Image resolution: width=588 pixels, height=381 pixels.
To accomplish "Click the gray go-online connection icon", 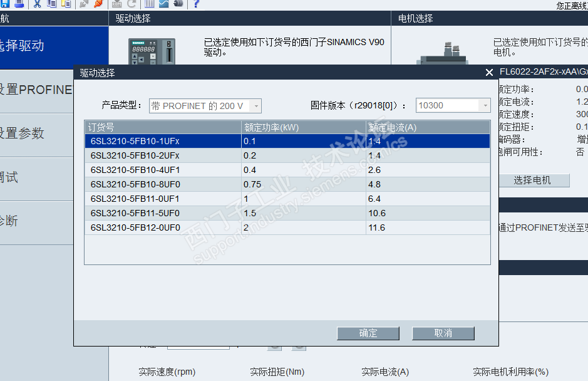I will (84, 3).
